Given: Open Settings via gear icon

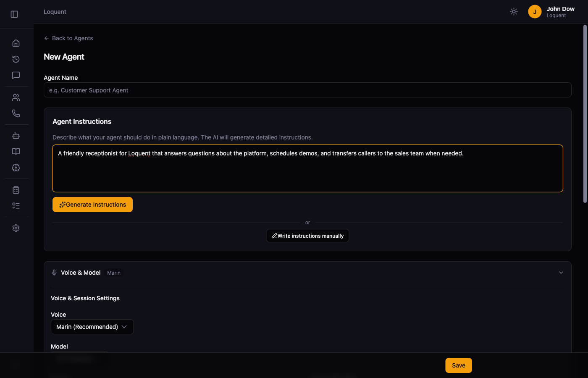Looking at the screenshot, I should point(16,228).
